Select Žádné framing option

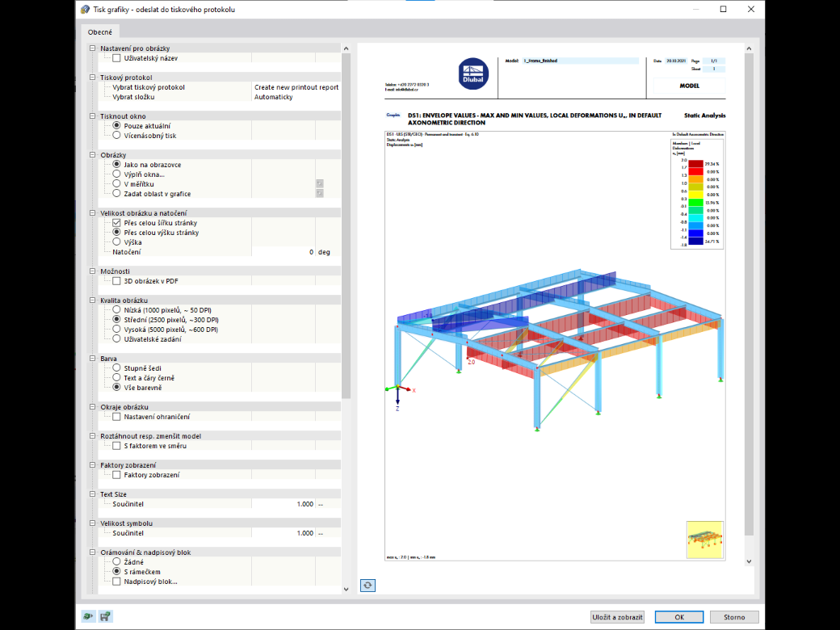(116, 562)
